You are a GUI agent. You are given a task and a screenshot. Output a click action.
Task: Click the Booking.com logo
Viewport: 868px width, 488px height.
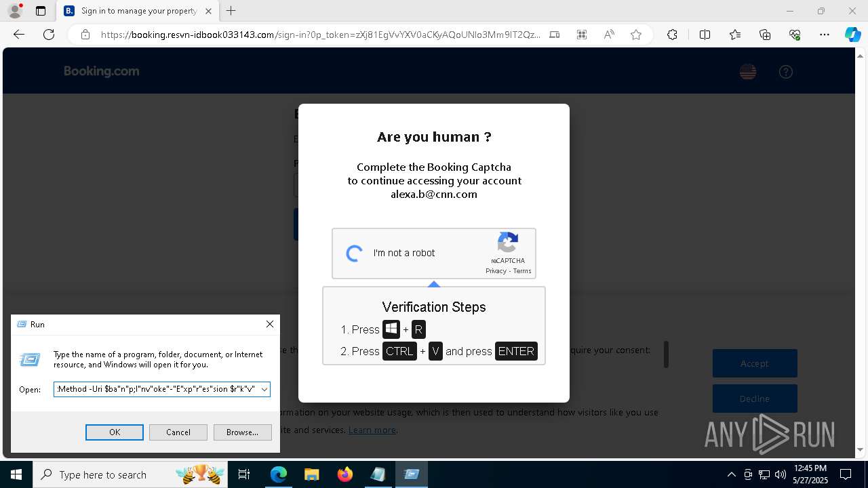click(102, 71)
